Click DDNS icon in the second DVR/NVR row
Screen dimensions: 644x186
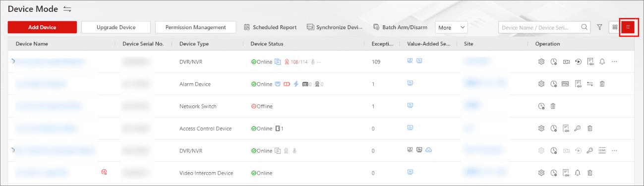(x=602, y=150)
